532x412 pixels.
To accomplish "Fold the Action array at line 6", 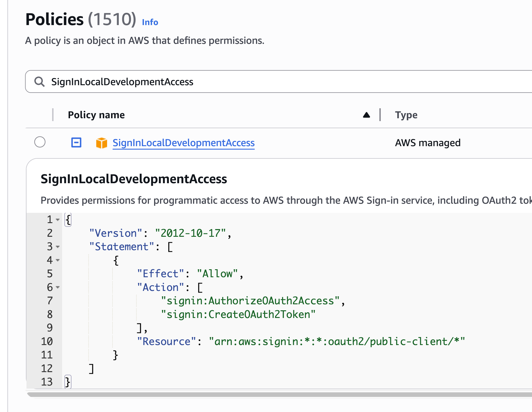I will click(x=58, y=287).
